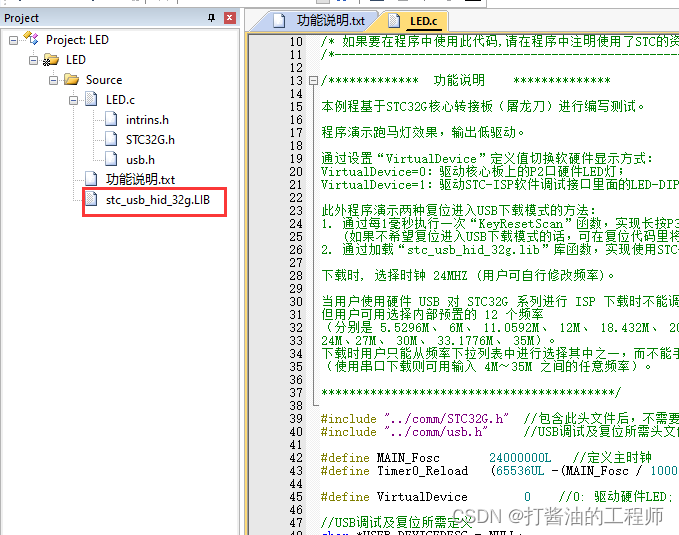
Task: Click line 28 about the 24MHZ clock
Action: [468, 276]
